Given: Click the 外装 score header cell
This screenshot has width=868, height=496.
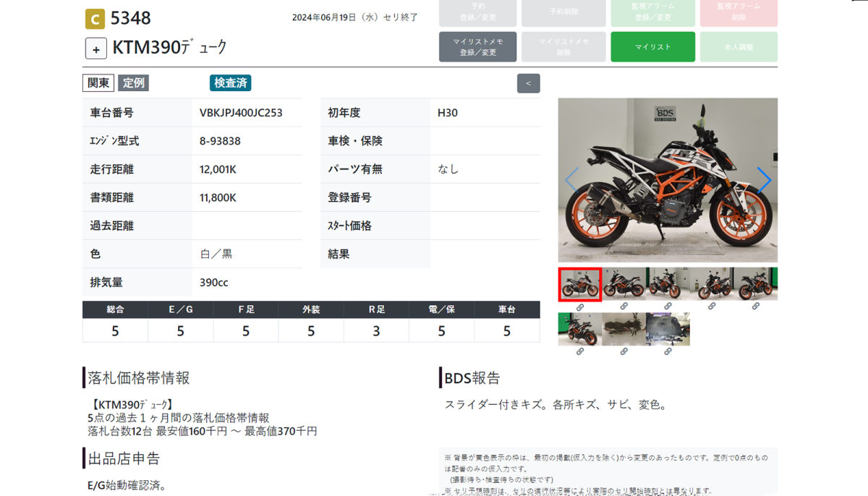Looking at the screenshot, I should click(311, 309).
